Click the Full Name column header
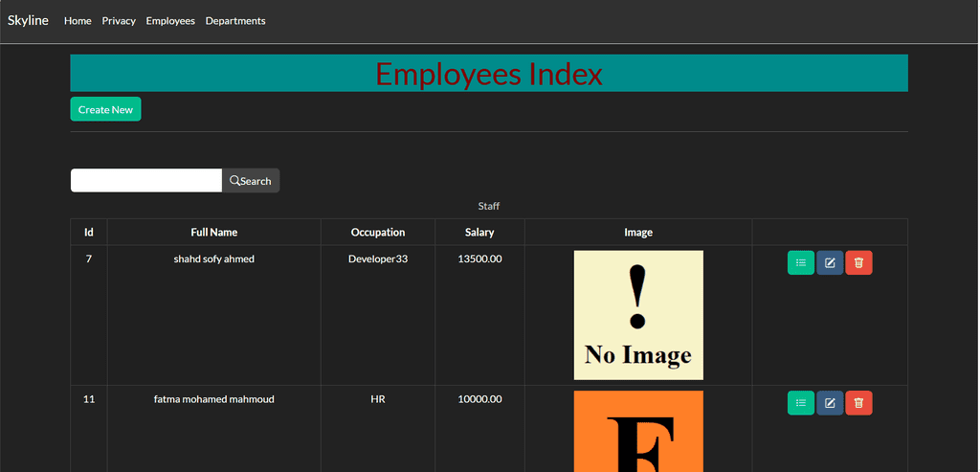 coord(214,232)
